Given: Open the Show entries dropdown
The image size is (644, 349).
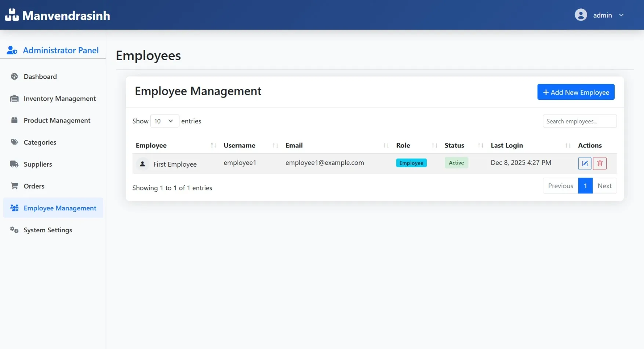Looking at the screenshot, I should tap(164, 121).
